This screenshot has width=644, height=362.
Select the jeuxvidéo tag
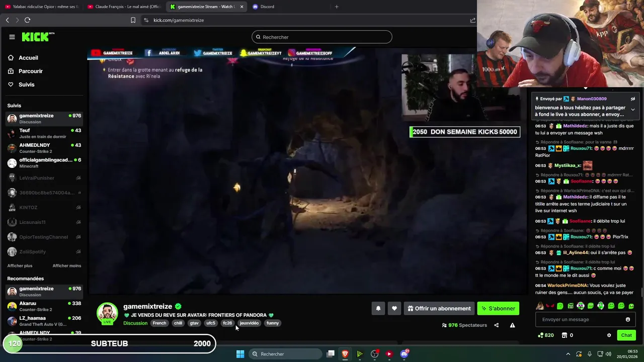tap(249, 323)
